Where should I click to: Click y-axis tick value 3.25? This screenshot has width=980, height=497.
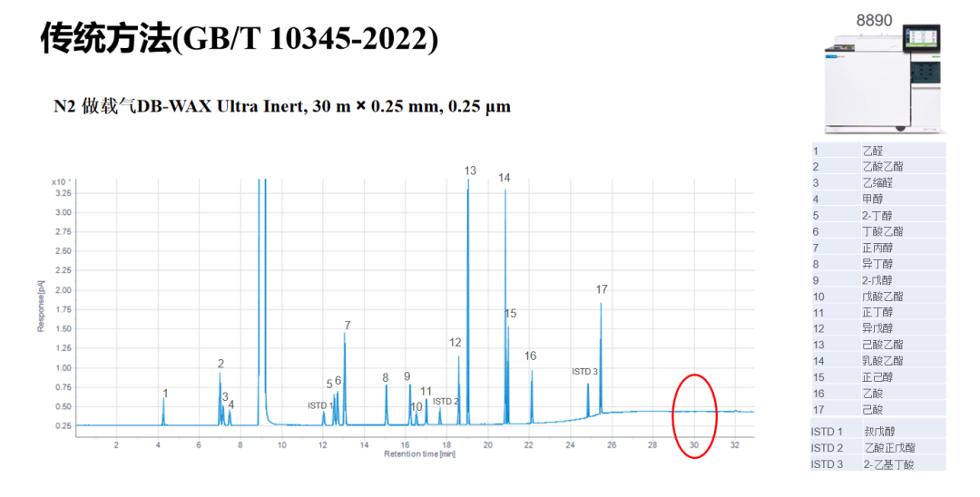[x=64, y=193]
